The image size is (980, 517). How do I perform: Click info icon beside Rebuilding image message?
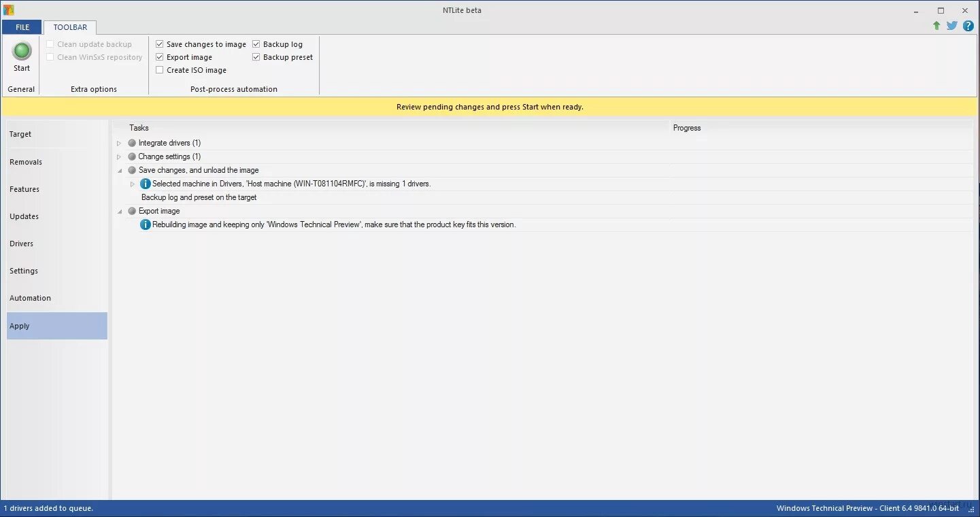145,224
